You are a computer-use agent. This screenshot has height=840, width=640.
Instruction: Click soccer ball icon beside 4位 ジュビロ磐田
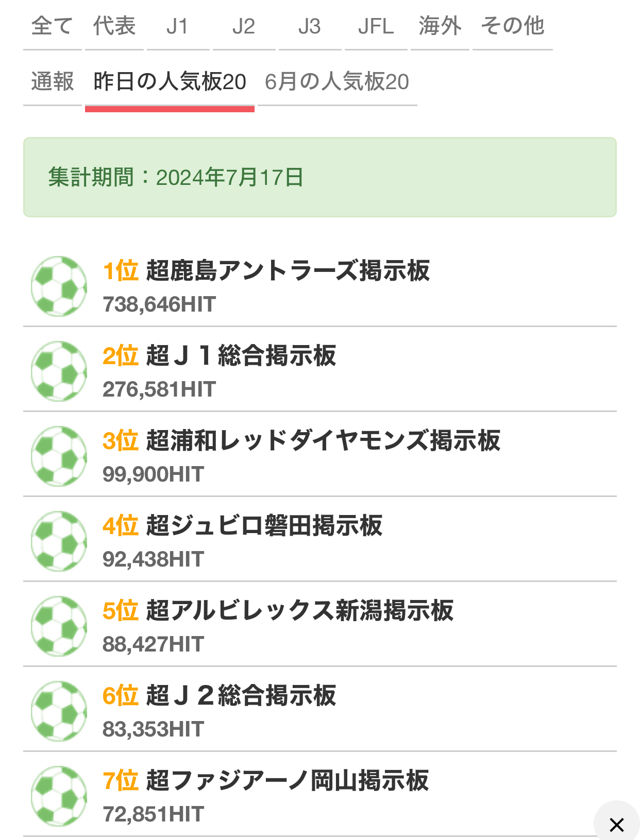pos(59,541)
